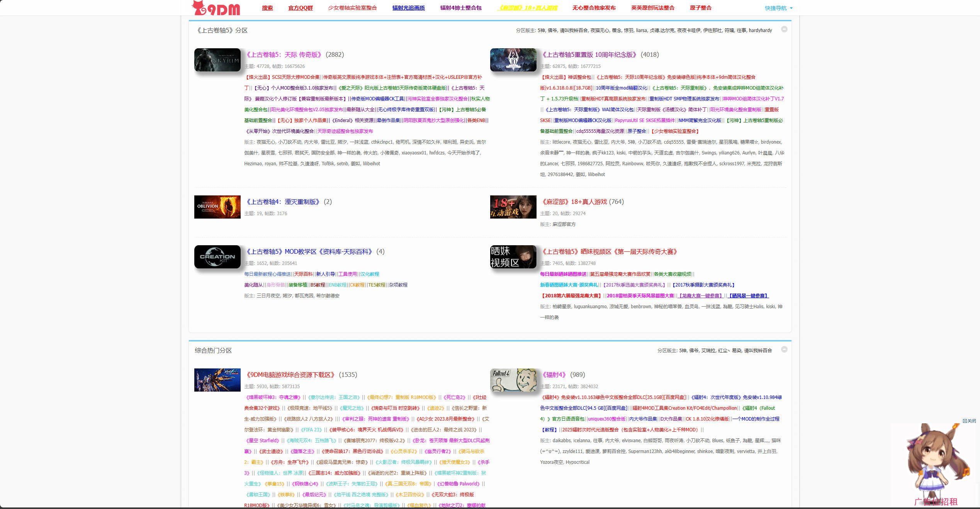Click the 【少女卷轴实验室整合】 link
This screenshot has width=980, height=509.
click(x=674, y=131)
